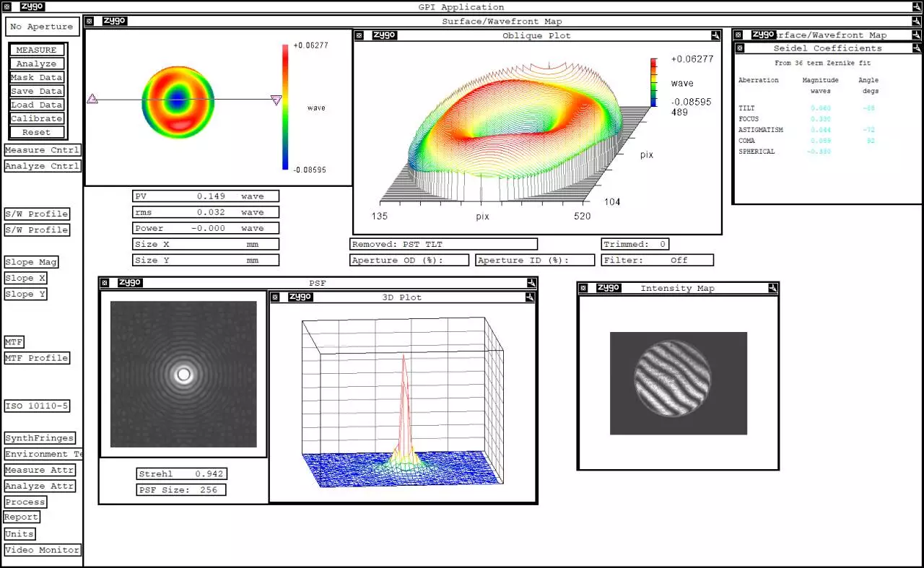Click the Calibrate button
Screen dimensions: 924x568
[37, 118]
